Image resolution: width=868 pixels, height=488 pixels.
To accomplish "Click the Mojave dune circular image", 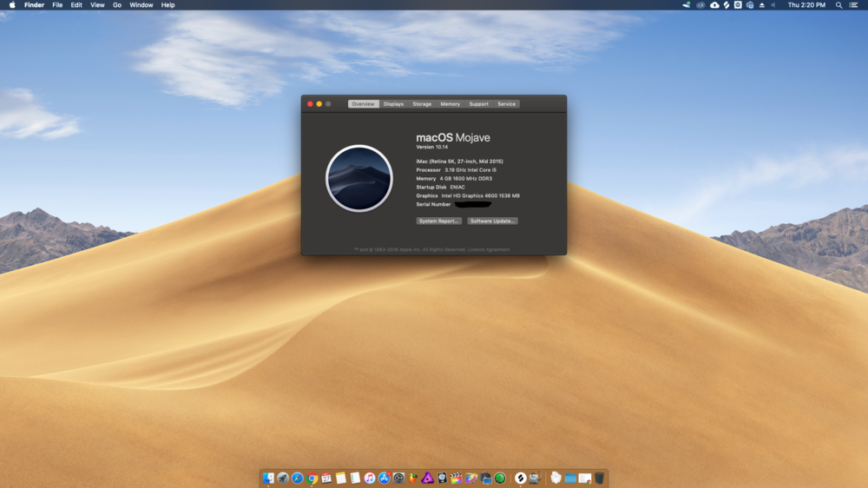I will 359,178.
